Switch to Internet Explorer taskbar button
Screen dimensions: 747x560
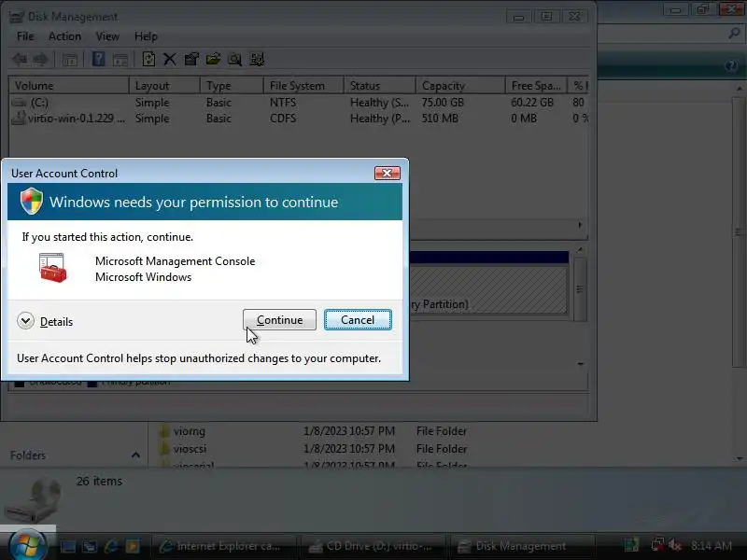[x=224, y=546]
